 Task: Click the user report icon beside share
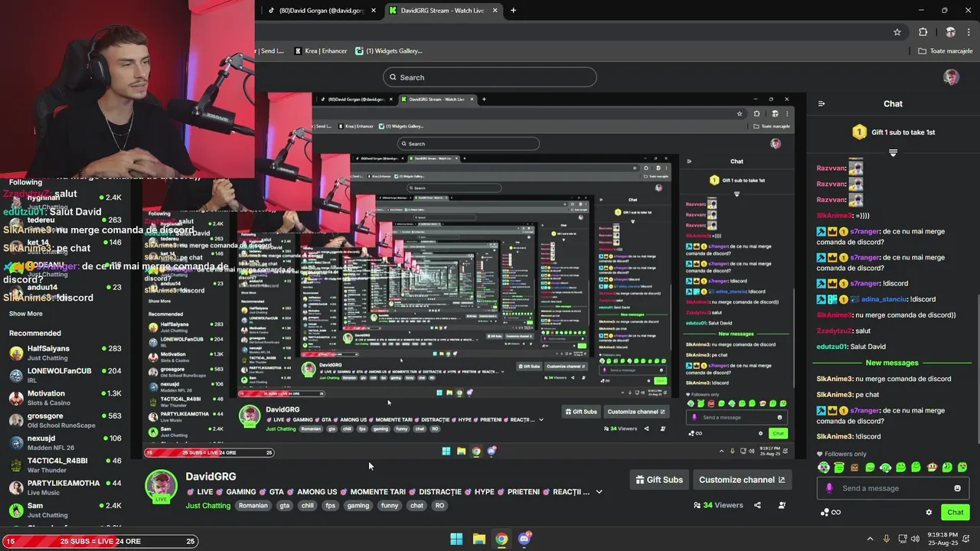(782, 505)
